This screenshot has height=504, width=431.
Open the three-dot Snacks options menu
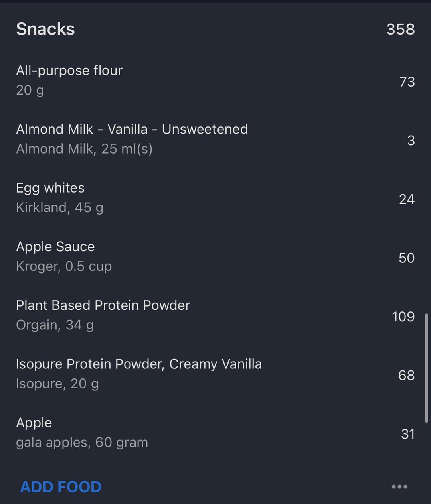(x=399, y=486)
